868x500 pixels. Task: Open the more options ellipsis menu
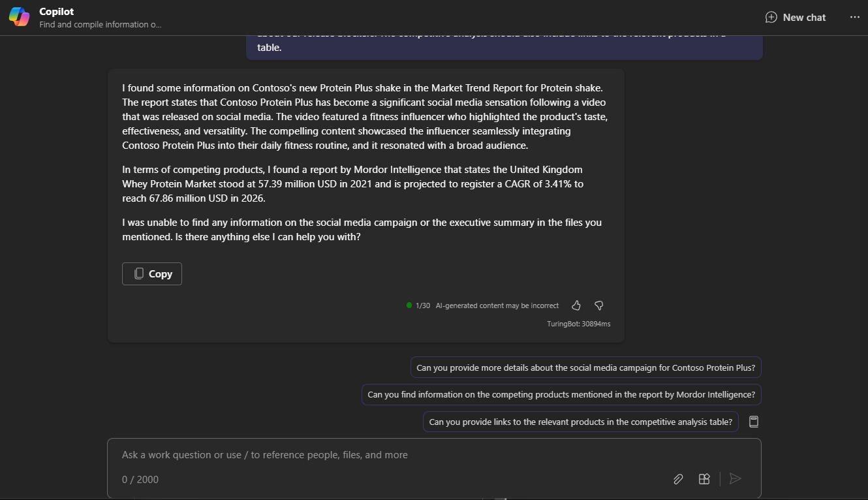[855, 17]
